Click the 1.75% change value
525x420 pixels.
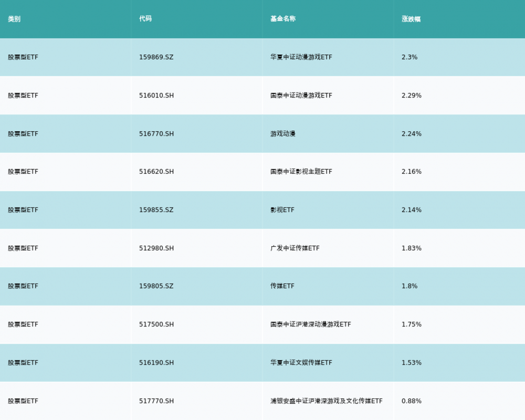pos(412,324)
